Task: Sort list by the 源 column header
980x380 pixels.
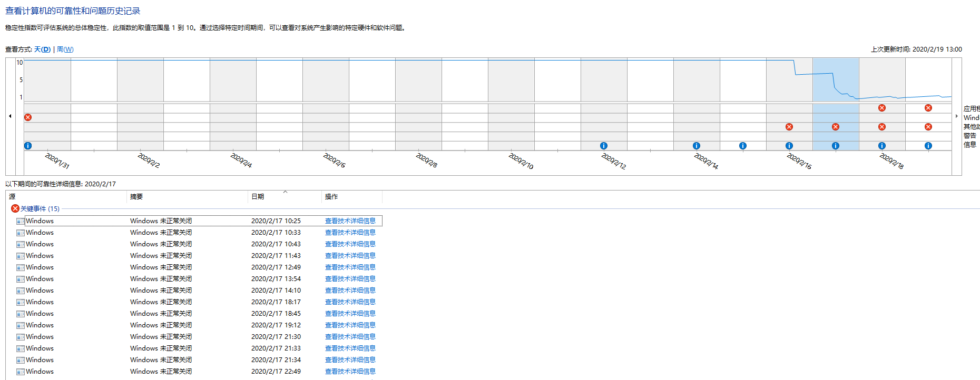Action: [x=66, y=197]
